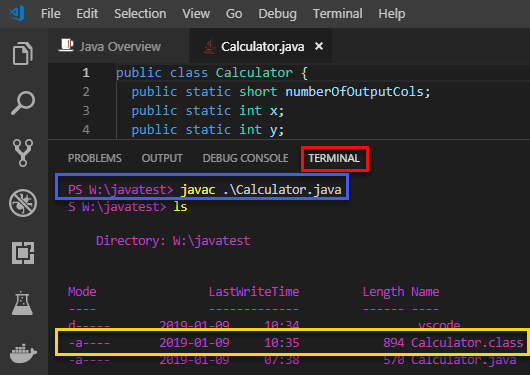Click the Length column header in terminal

[383, 292]
